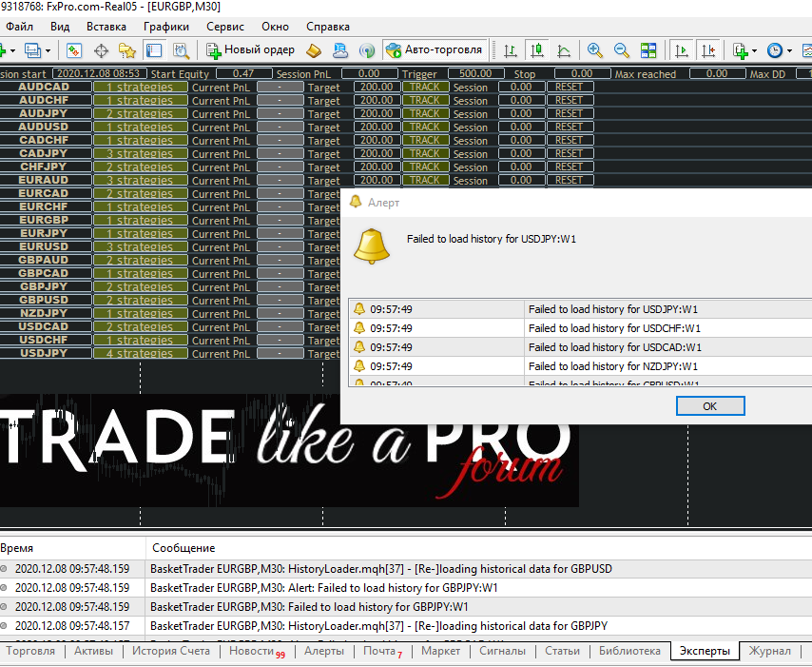Open chart periods clock icon
This screenshot has height=667, width=812.
click(x=775, y=50)
